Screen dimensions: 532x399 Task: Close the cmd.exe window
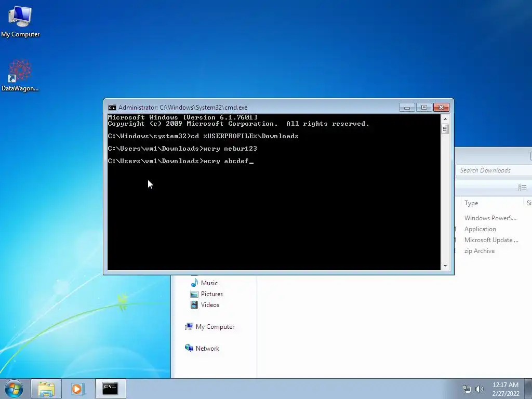(441, 108)
